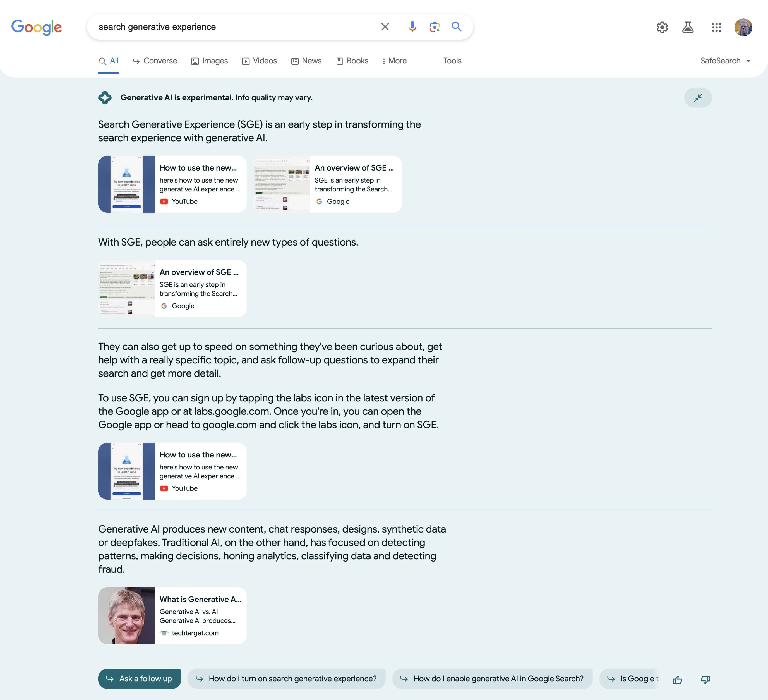The height and width of the screenshot is (700, 768).
Task: Switch to the Converse tab
Action: coord(154,61)
